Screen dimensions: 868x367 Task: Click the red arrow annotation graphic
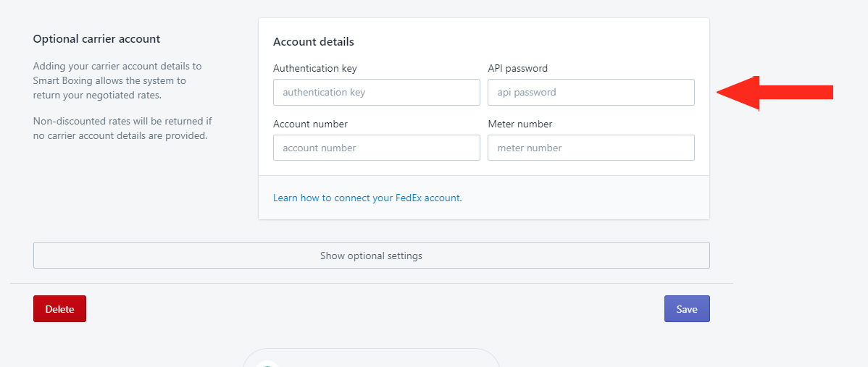pyautogui.click(x=775, y=93)
